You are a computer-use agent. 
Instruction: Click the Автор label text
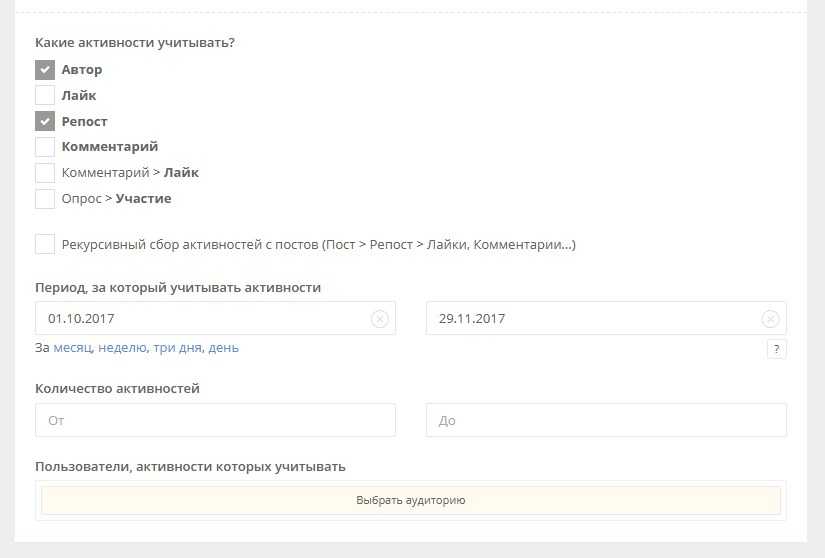pyautogui.click(x=82, y=70)
